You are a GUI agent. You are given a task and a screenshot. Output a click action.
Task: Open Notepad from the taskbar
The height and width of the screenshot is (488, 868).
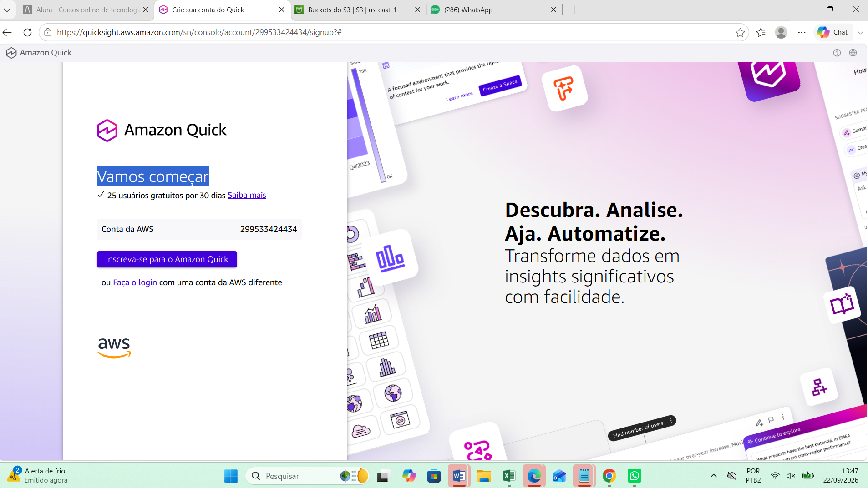pyautogui.click(x=584, y=476)
